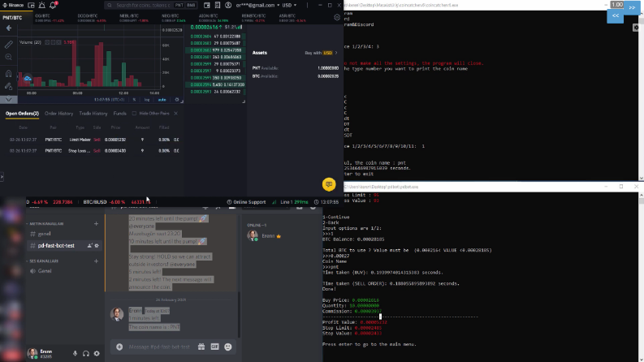Open Binance notifications bell with red badge
The height and width of the screenshot is (362, 644).
click(x=53, y=6)
